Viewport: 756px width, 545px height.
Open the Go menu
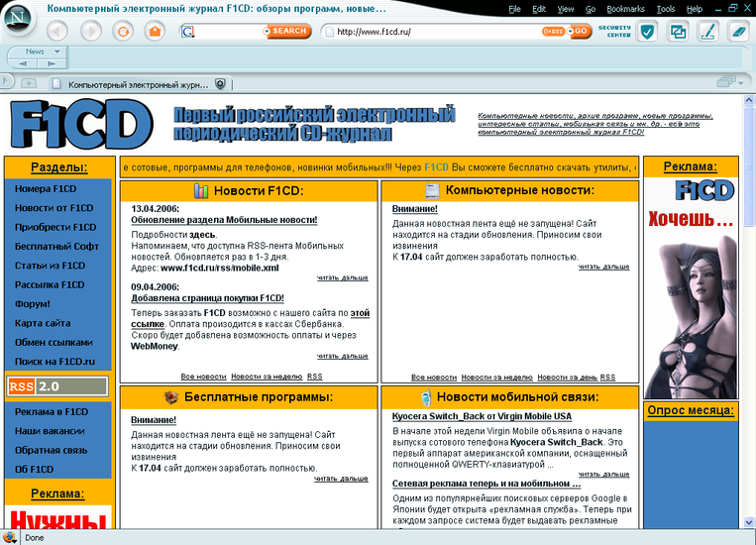click(x=591, y=9)
